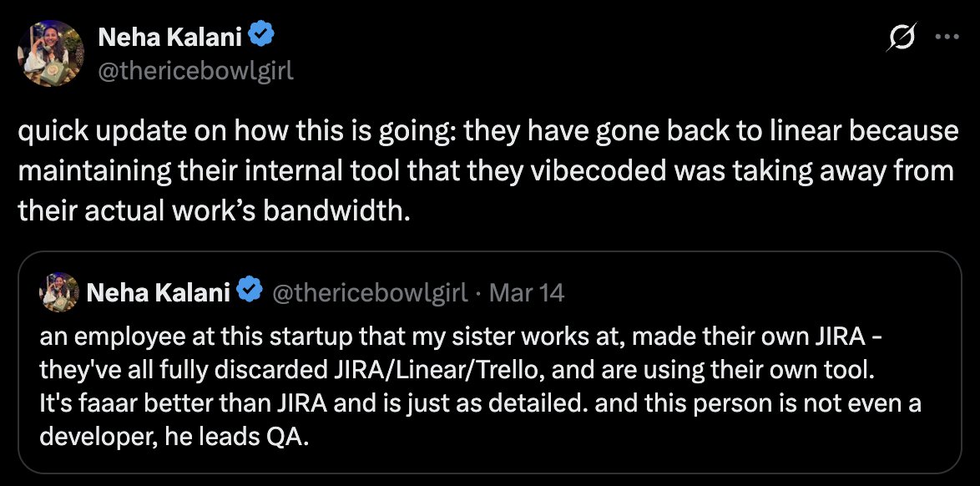Click small avatar in the quoted tweet
980x486 pixels.
click(59, 291)
